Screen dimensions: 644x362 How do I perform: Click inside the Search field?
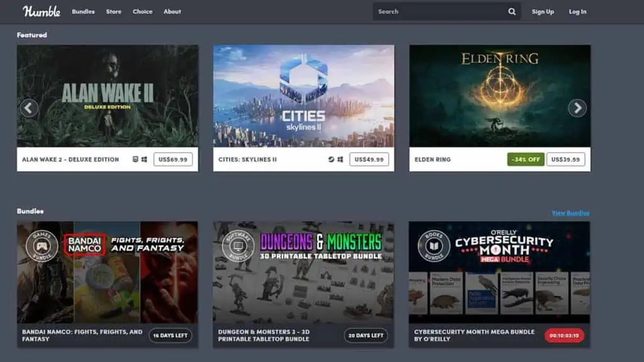coord(440,11)
